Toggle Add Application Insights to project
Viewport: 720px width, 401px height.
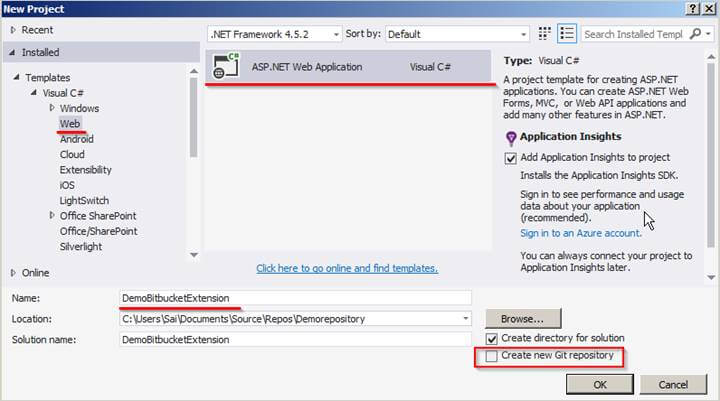(x=511, y=158)
